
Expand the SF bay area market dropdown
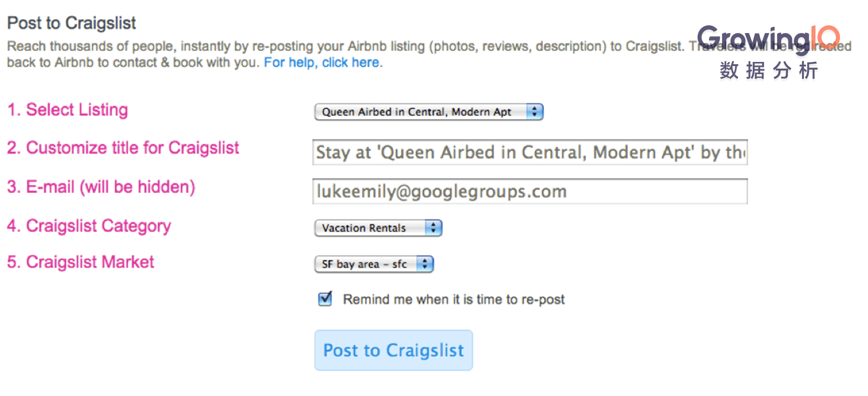(x=374, y=264)
